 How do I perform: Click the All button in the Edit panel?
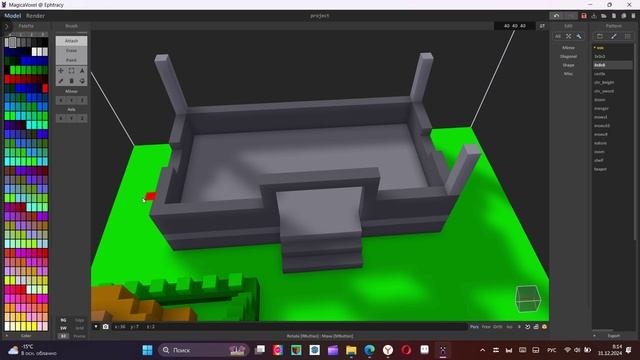point(558,36)
